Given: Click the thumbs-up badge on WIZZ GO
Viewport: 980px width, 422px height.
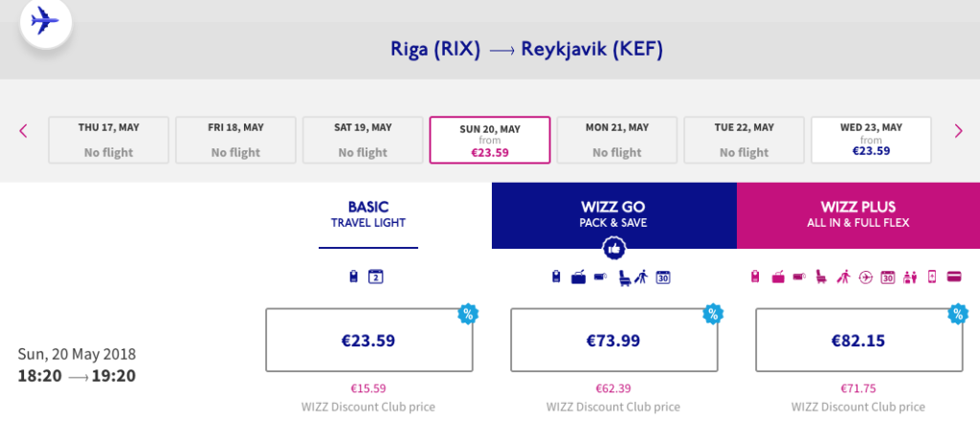Looking at the screenshot, I should point(613,249).
